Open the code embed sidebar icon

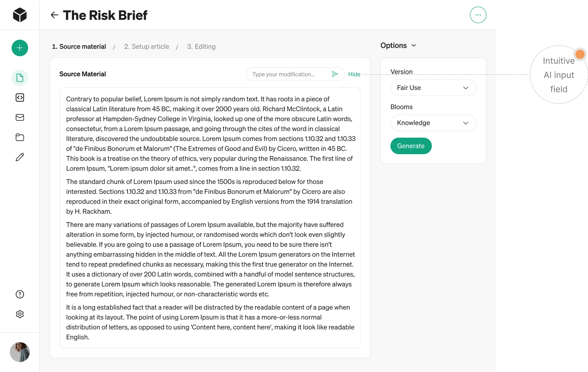19,98
